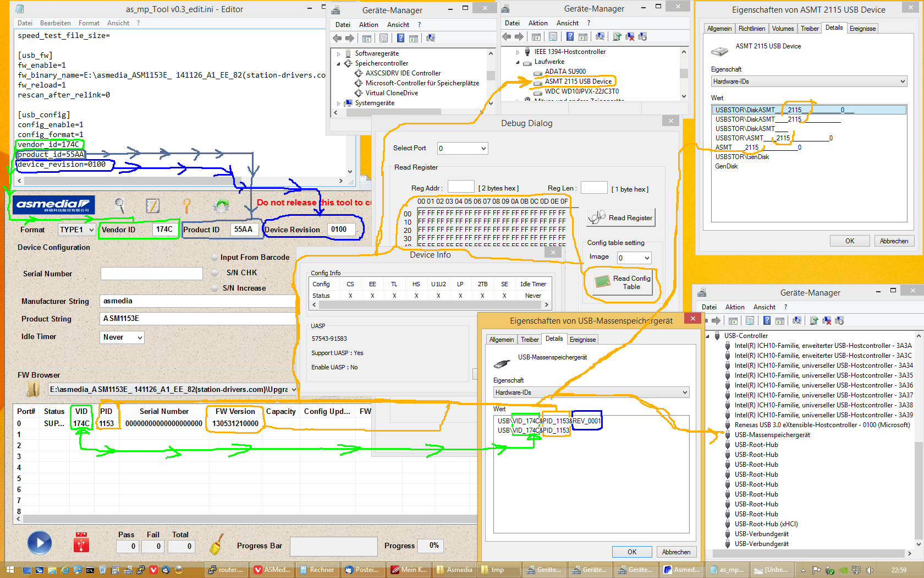The image size is (924, 578).
Task: Select Input From Barcode radio button
Action: click(215, 257)
